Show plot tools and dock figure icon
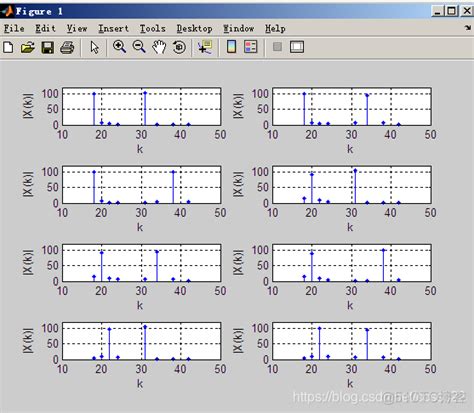474x413 pixels. (297, 47)
